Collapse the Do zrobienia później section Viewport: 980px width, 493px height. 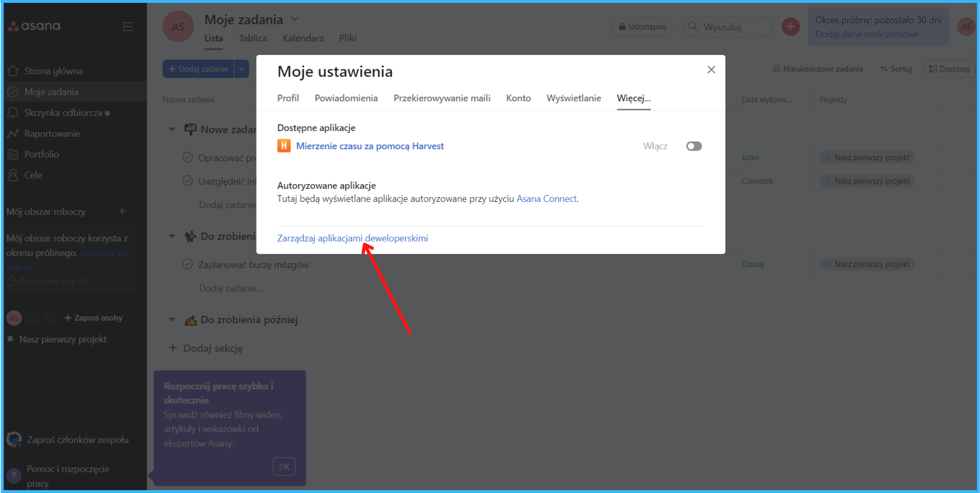coord(172,319)
